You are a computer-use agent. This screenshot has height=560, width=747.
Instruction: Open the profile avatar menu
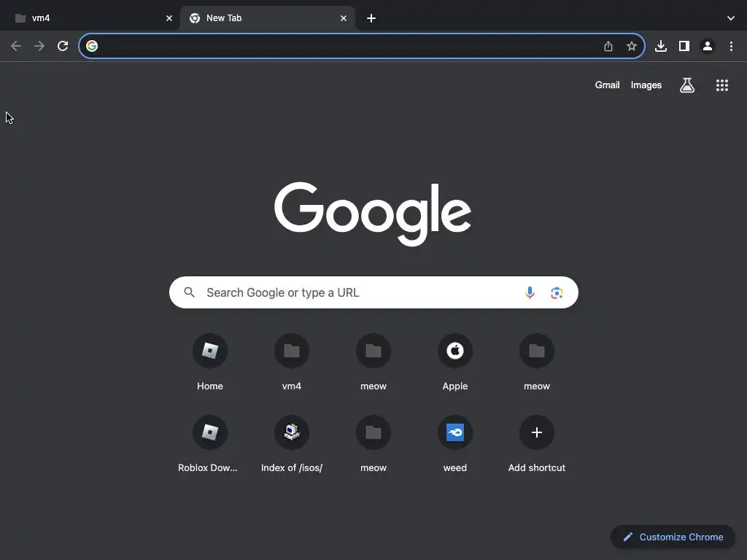708,46
